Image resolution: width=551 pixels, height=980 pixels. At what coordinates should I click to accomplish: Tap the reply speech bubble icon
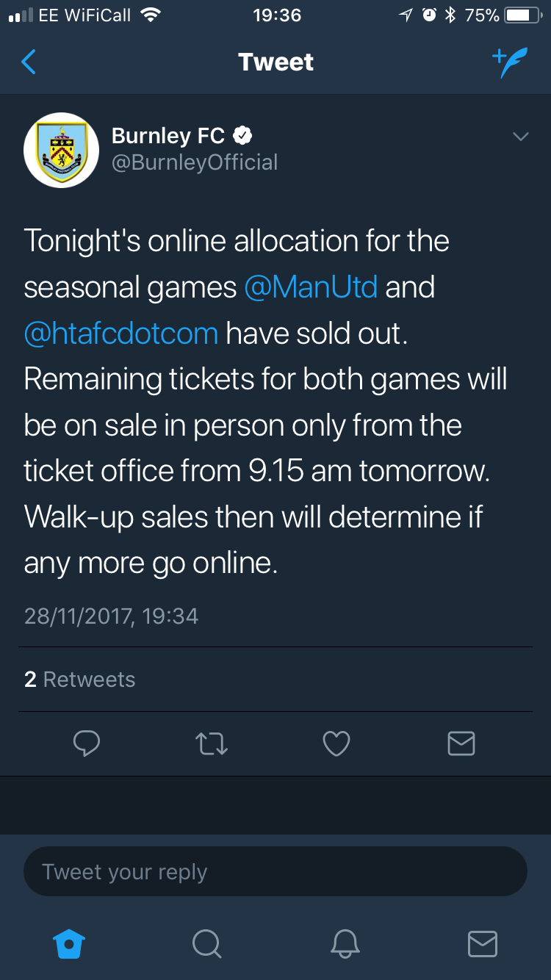87,743
